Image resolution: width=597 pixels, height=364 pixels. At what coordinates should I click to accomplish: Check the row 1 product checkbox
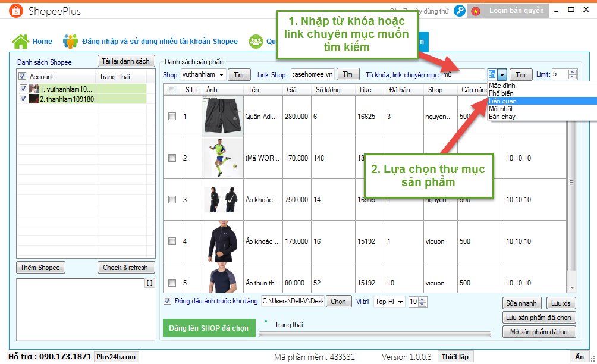coord(172,117)
